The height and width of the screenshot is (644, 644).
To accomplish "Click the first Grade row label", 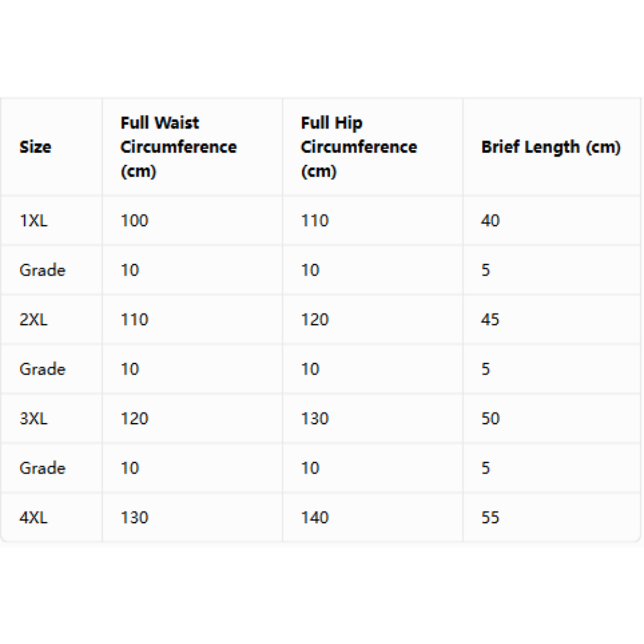I will point(42,270).
